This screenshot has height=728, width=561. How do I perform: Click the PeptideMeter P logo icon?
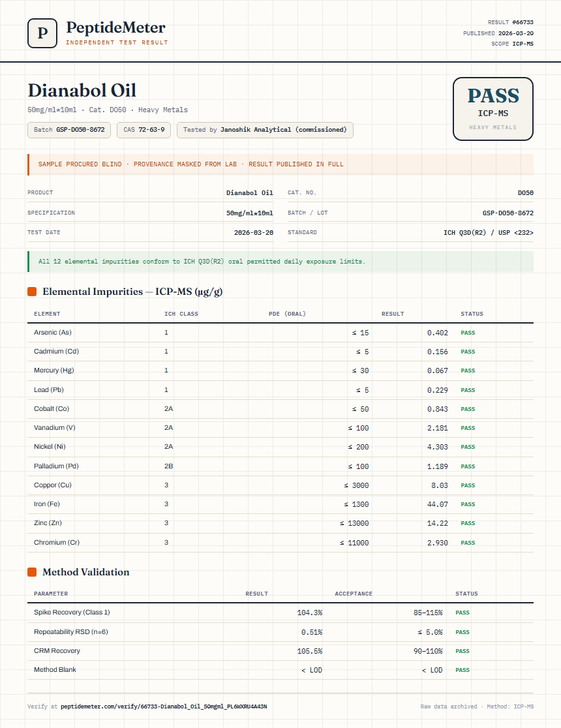pyautogui.click(x=42, y=33)
